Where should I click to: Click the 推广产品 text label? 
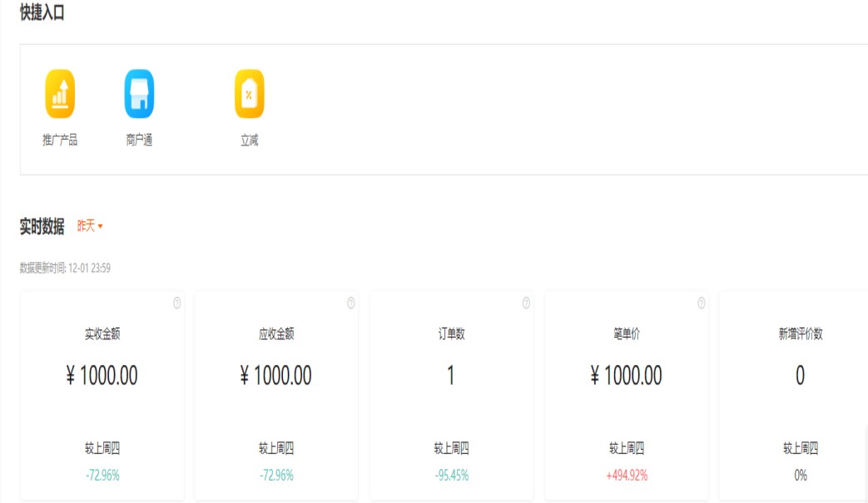tap(60, 141)
